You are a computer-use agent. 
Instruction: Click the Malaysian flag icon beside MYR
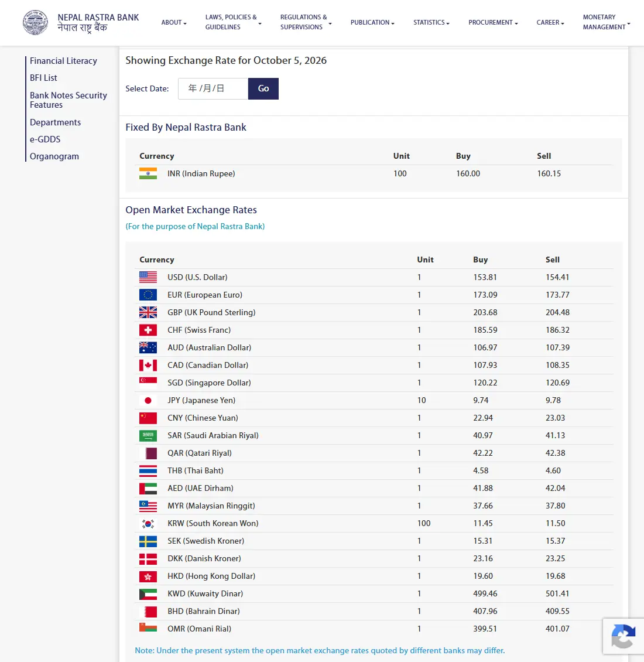point(148,506)
